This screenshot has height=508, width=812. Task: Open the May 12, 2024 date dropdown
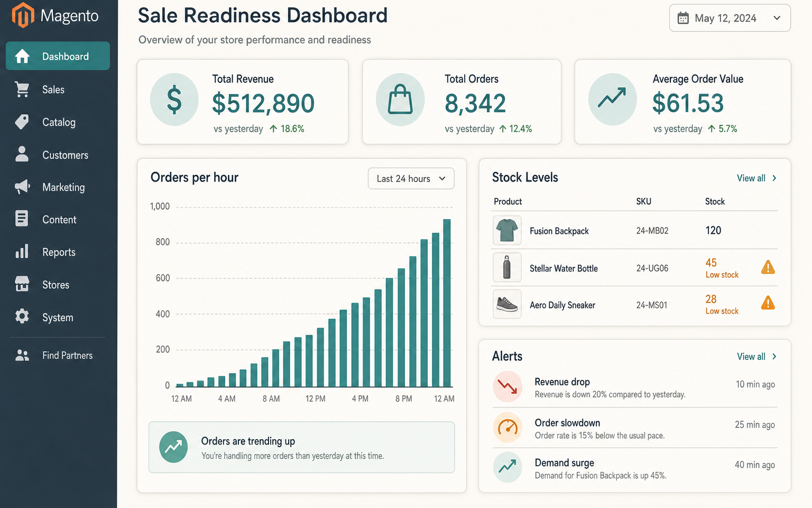tap(730, 18)
